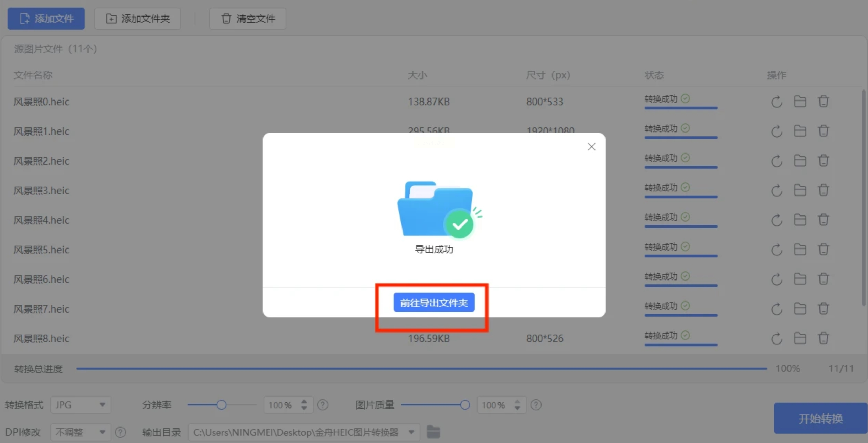The width and height of the screenshot is (868, 443).
Task: Delete 风景照2.heic using trash icon
Action: (823, 161)
